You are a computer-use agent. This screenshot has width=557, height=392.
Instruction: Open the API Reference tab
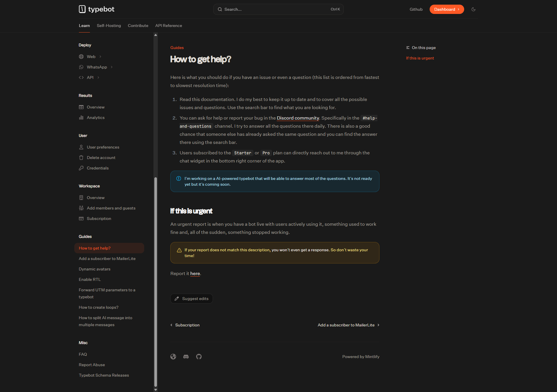coord(169,26)
